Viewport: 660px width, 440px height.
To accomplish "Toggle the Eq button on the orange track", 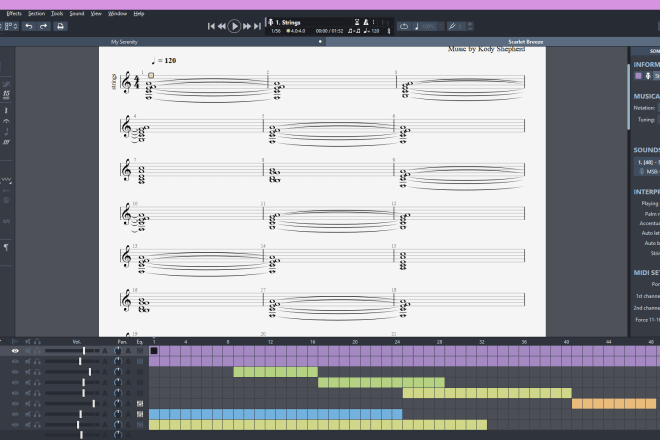I will pos(140,403).
